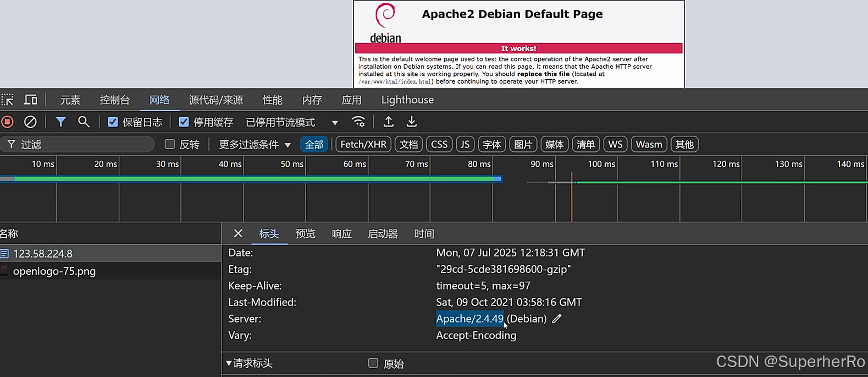Click the Debian logo on Apache page
The width and height of the screenshot is (868, 377).
pos(385,23)
